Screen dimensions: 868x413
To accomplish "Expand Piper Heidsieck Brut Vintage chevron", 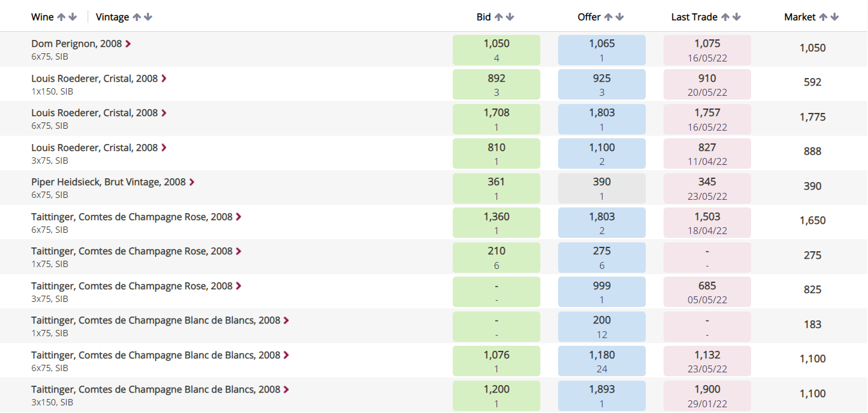I will point(192,182).
